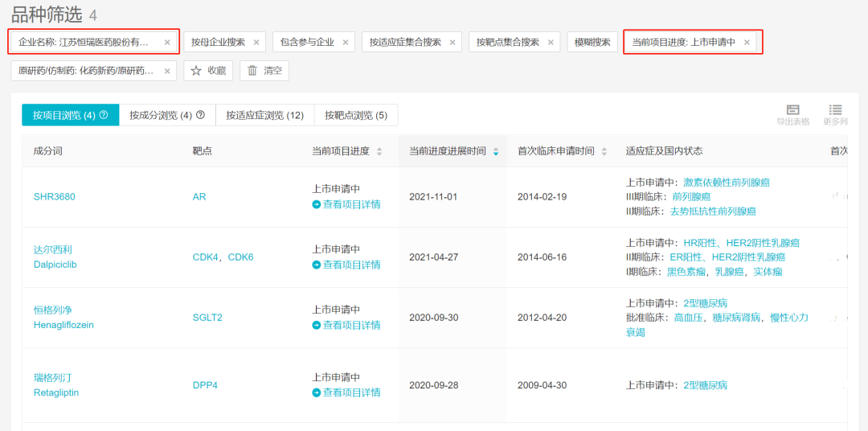Open 2型糖尿病 link in 恒格列净 row
The width and height of the screenshot is (868, 431).
(x=706, y=303)
